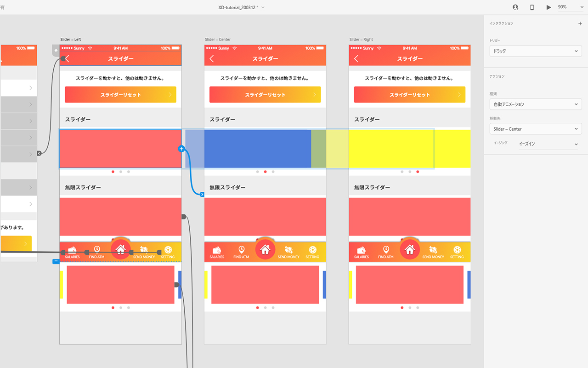Open the Slider – Center destination dropdown
The width and height of the screenshot is (588, 368).
(x=536, y=129)
